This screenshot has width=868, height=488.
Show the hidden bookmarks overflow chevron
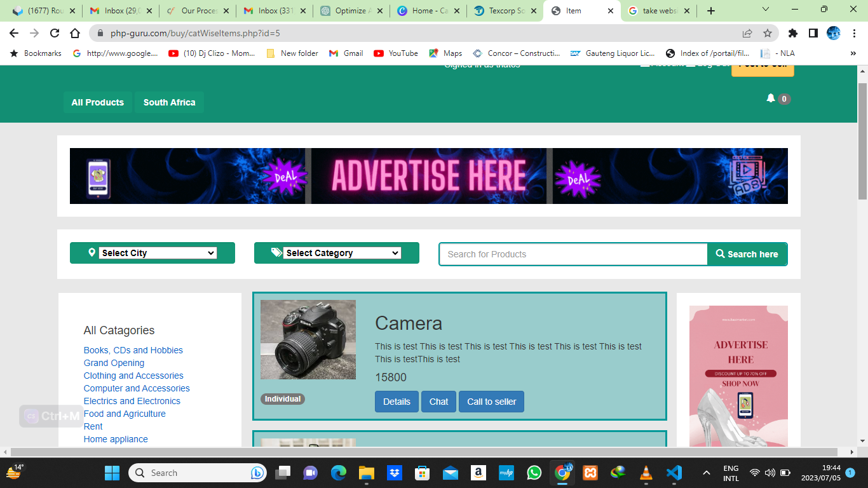pyautogui.click(x=853, y=53)
